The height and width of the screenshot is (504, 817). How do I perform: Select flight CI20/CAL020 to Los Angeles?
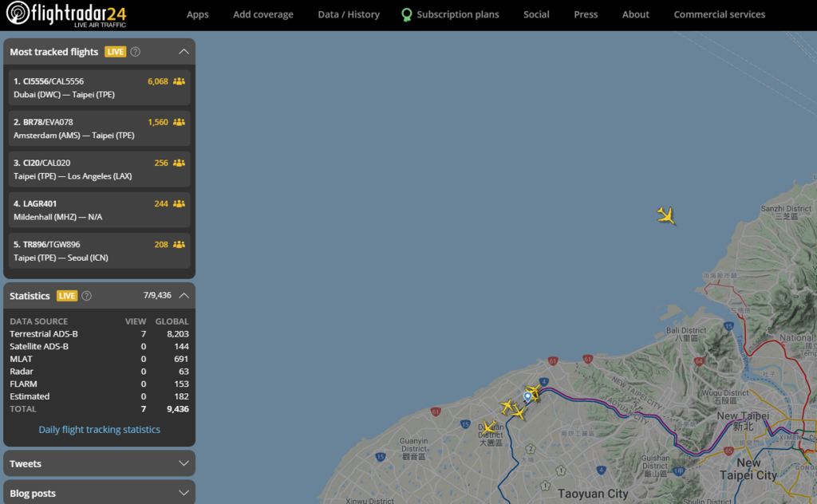coord(99,169)
